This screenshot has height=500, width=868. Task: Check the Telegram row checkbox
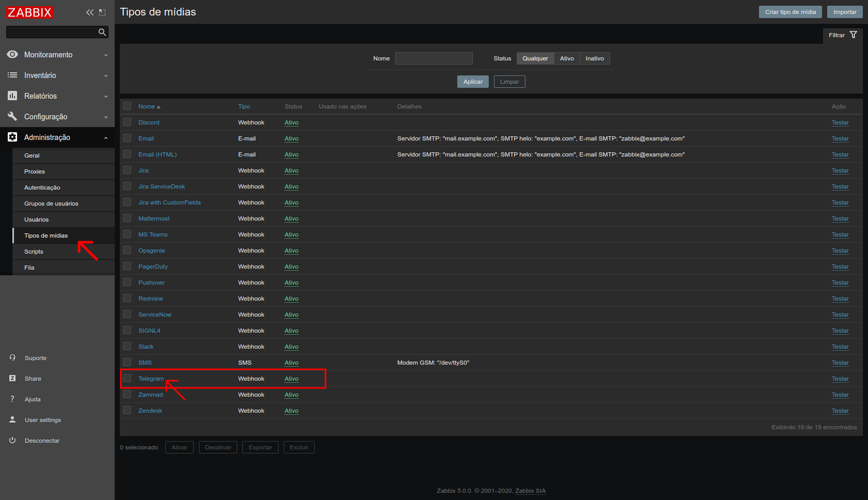click(x=127, y=378)
